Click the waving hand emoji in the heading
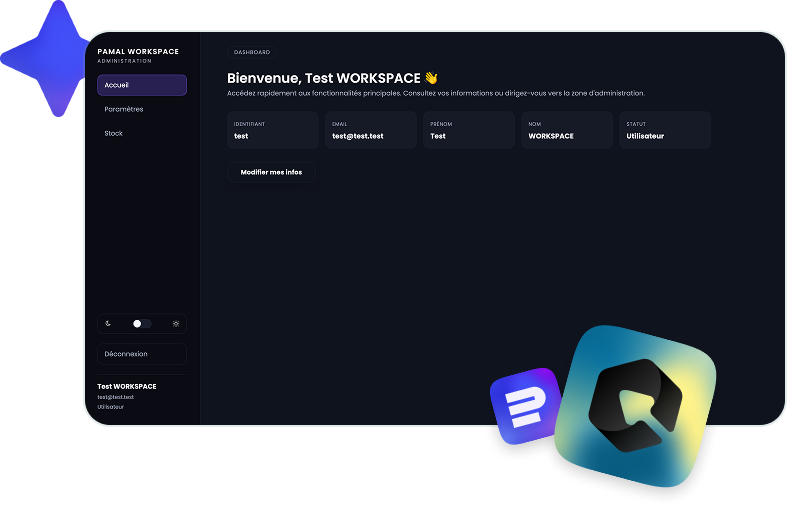The image size is (787, 509). point(431,78)
